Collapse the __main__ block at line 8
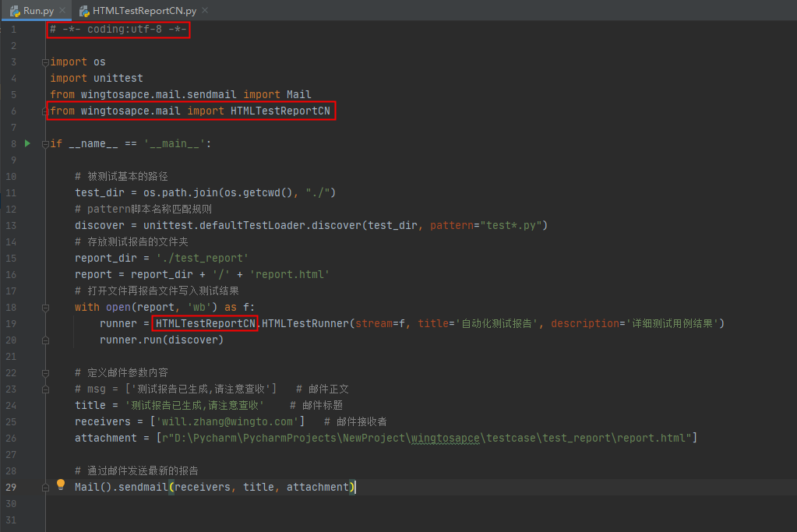797x532 pixels. pyautogui.click(x=44, y=143)
